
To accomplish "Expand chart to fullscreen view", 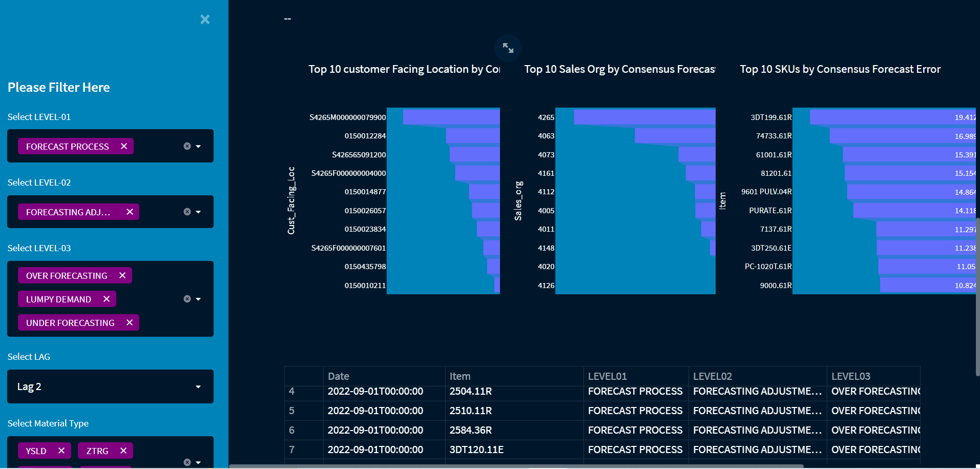I will pyautogui.click(x=508, y=48).
